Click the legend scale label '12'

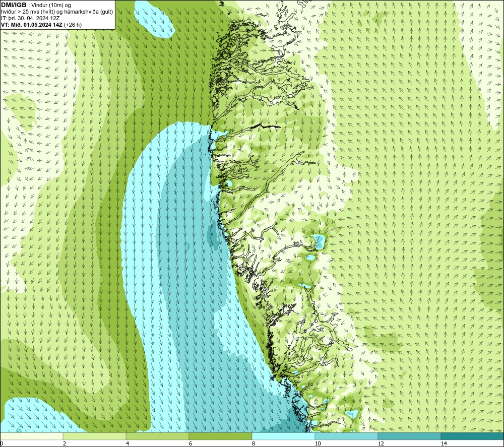tap(381, 443)
